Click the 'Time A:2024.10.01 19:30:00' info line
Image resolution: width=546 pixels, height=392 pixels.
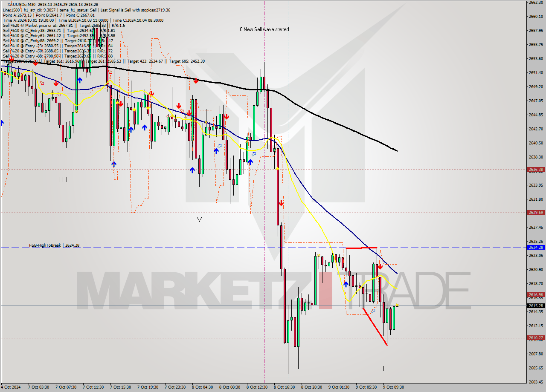coord(83,20)
